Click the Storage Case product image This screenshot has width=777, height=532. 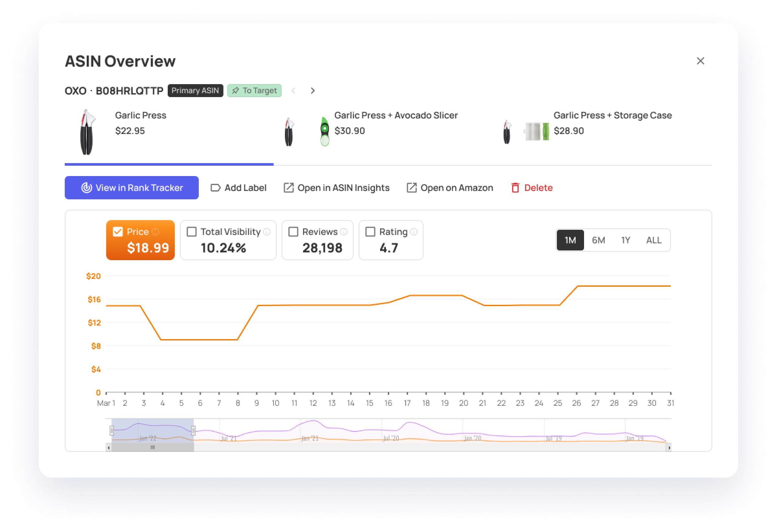[x=537, y=131]
